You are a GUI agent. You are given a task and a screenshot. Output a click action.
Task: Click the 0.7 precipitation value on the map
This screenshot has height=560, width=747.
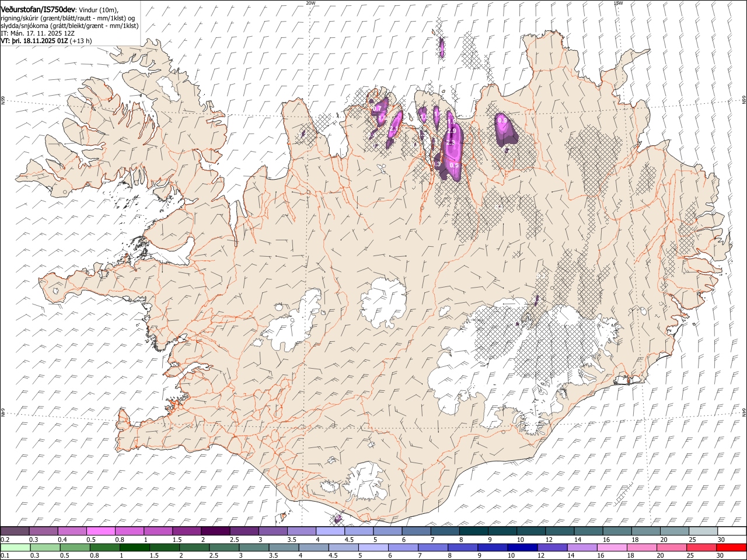[377, 108]
